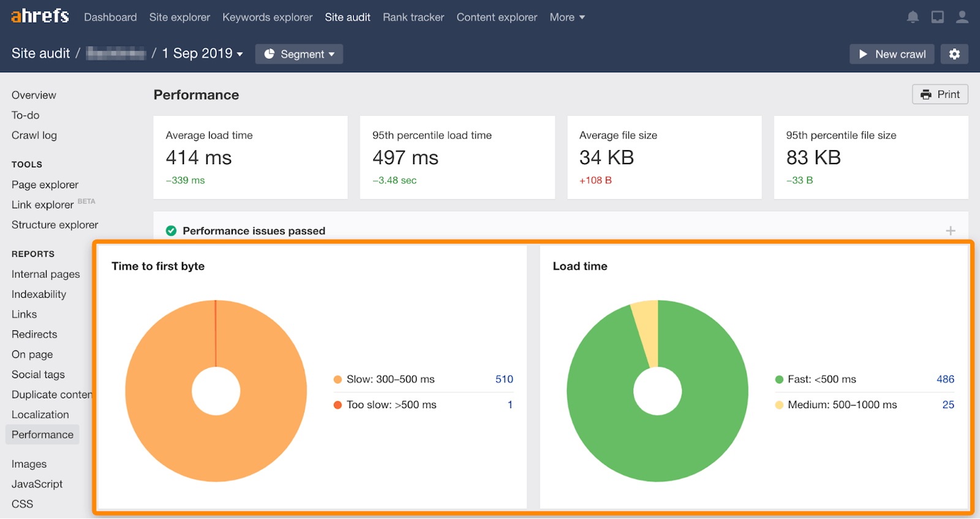Go to Keywords explorer tab

(x=267, y=17)
